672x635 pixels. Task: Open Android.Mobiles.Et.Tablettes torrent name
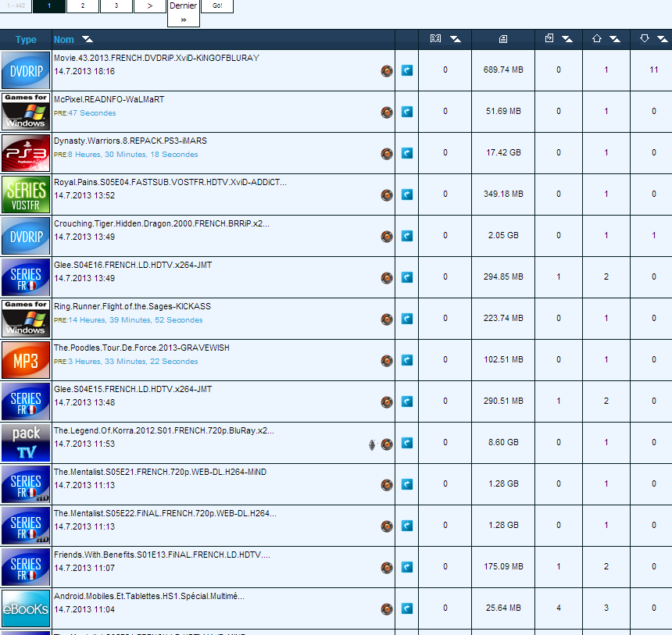point(149,597)
